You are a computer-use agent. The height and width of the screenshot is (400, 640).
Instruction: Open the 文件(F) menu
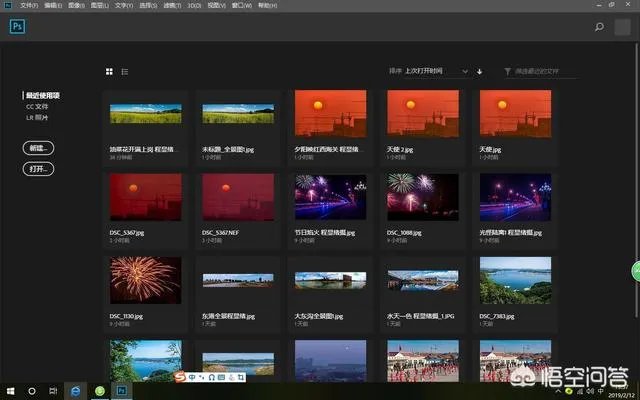(29, 5)
